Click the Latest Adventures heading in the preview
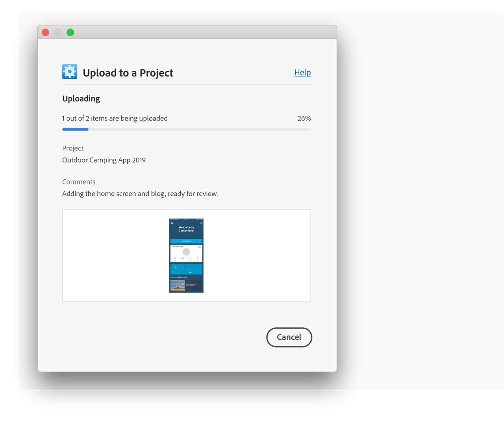The height and width of the screenshot is (422, 504). pyautogui.click(x=179, y=277)
